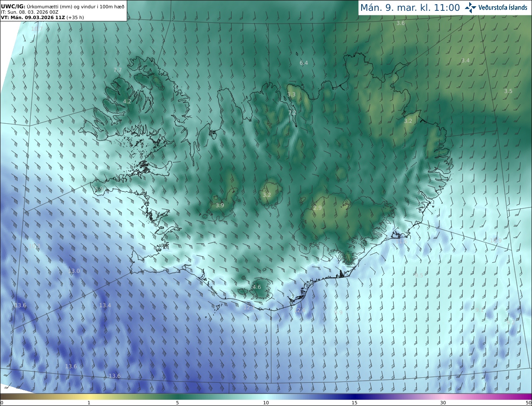Image resolution: width=532 pixels, height=406 pixels.
Task: Click the 3.4 value in the northeast sea
Action: (x=465, y=61)
